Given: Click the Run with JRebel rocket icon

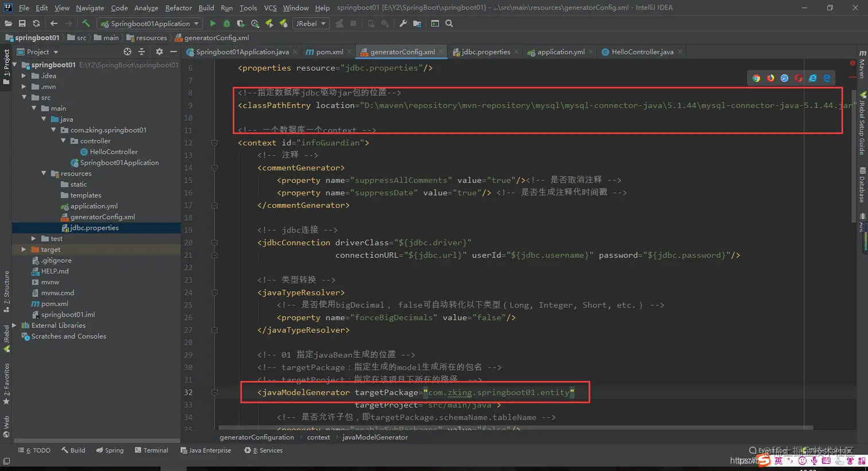Looking at the screenshot, I should pos(269,24).
